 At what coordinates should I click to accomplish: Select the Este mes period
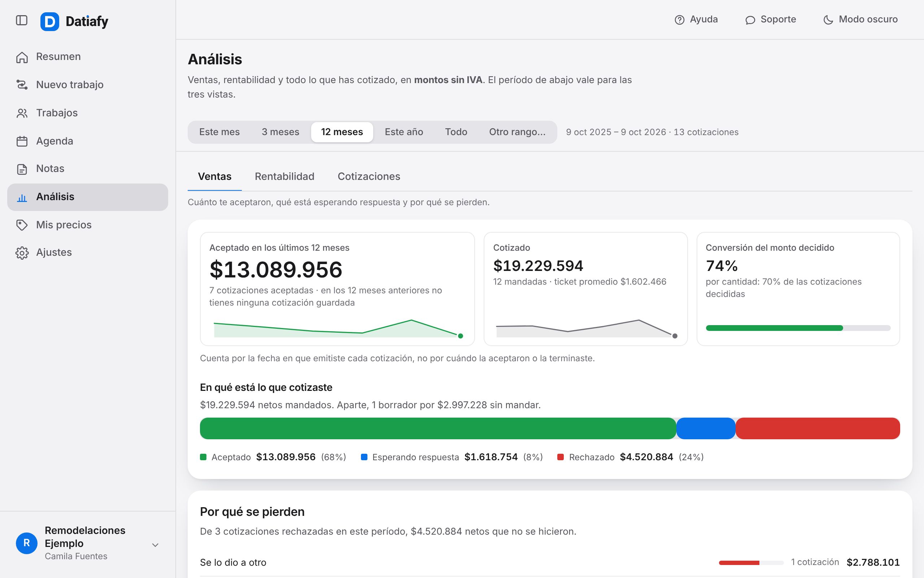point(219,132)
